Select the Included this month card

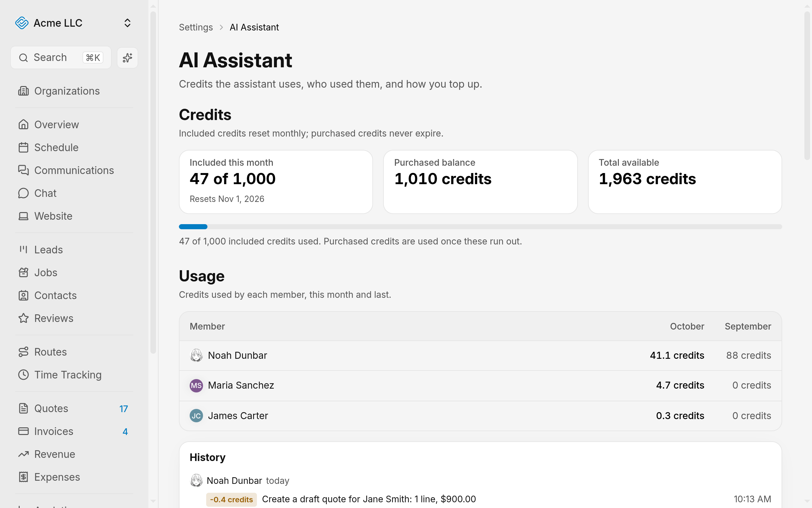276,182
